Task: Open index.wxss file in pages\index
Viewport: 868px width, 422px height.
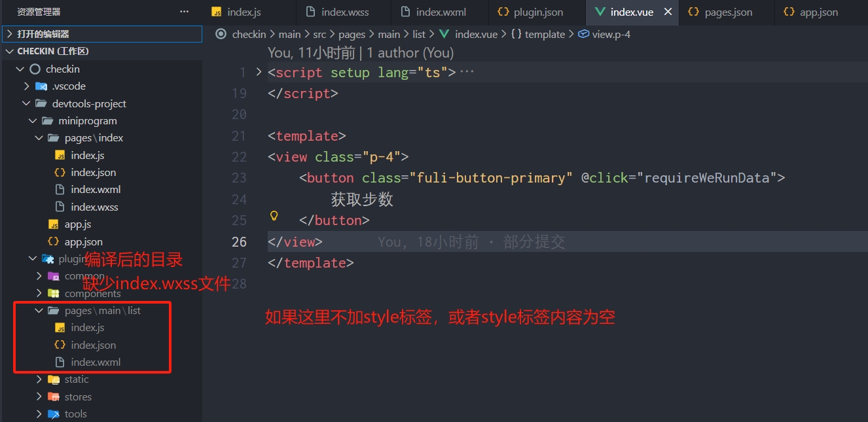Action: coord(94,207)
